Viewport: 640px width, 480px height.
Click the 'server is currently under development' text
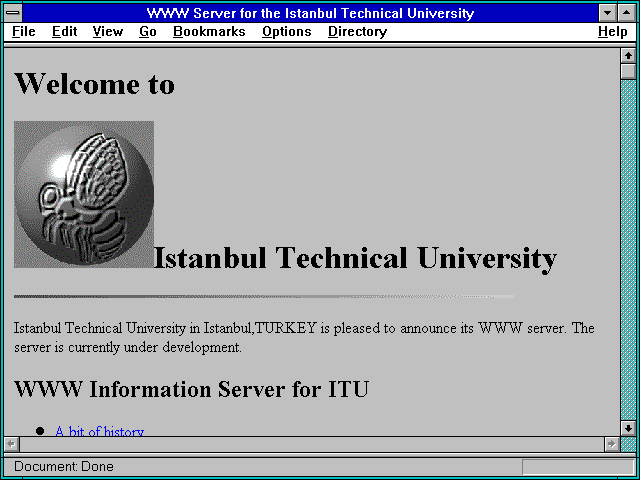point(128,347)
